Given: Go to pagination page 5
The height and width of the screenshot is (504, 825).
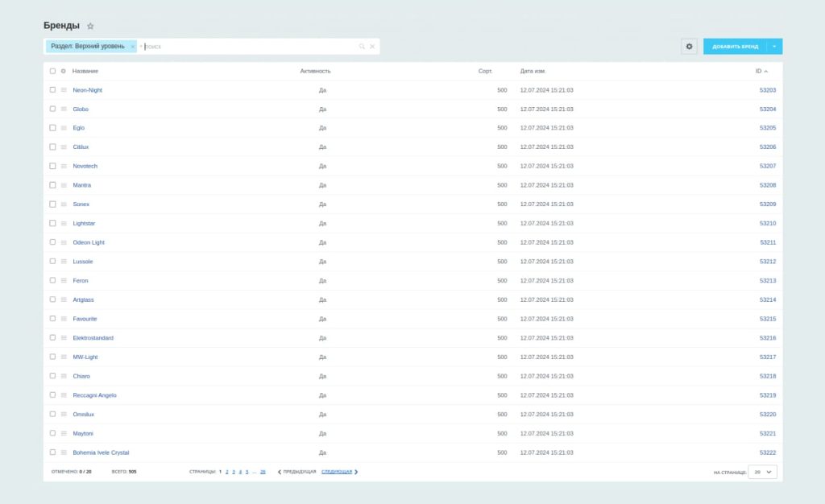Looking at the screenshot, I should [x=247, y=472].
